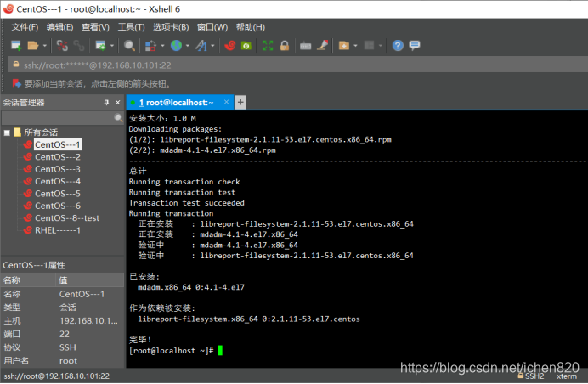Screen dimensions: 588x384
Task: Click the globe encoding icon
Action: click(176, 46)
